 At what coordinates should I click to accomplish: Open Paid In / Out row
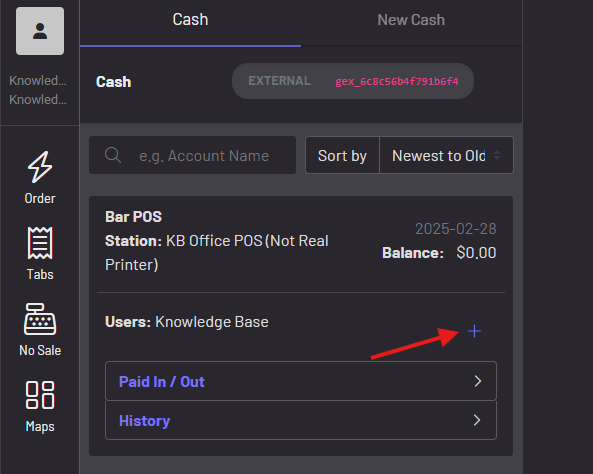click(301, 381)
